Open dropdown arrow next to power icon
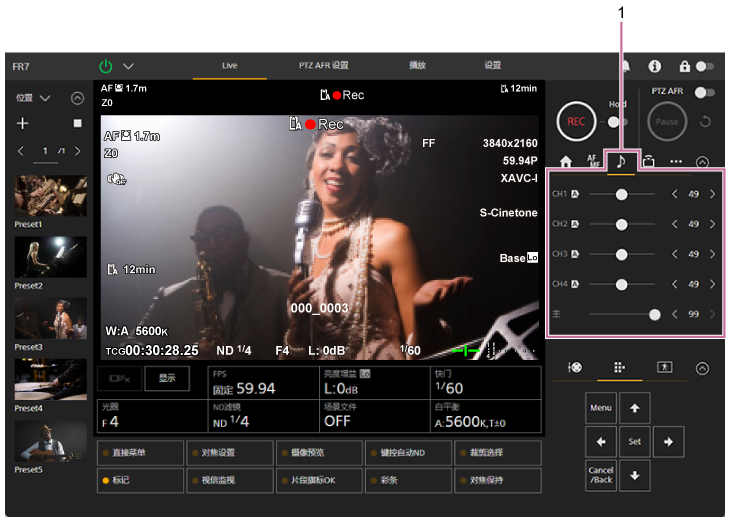 (128, 66)
